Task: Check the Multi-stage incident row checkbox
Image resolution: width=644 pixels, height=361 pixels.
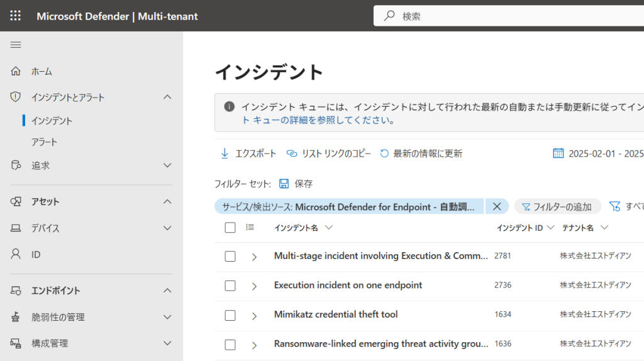Action: 230,256
